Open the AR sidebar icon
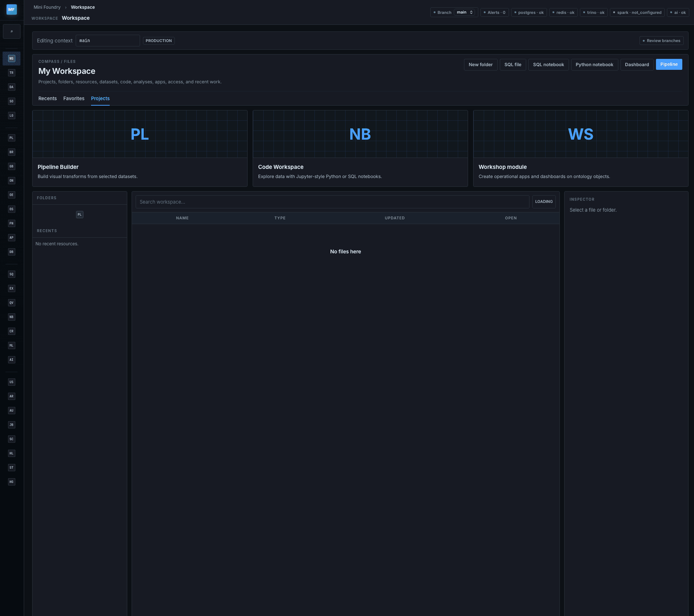This screenshot has height=616, width=694. (x=11, y=396)
